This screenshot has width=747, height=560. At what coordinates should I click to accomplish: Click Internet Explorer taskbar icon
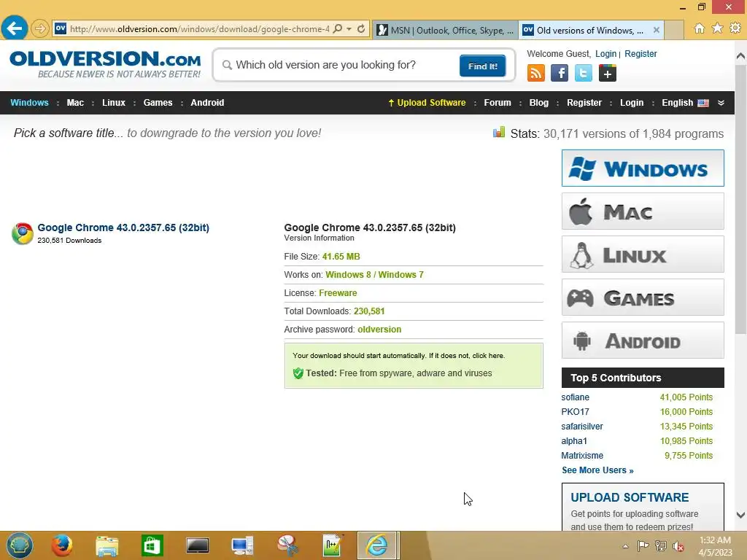tap(377, 545)
